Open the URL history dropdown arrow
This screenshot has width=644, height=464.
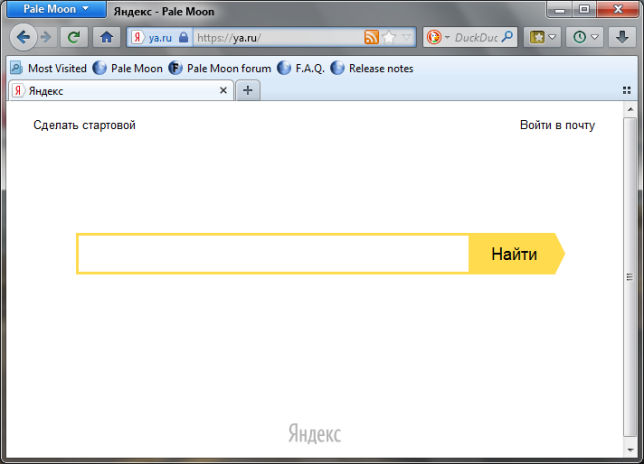click(407, 37)
